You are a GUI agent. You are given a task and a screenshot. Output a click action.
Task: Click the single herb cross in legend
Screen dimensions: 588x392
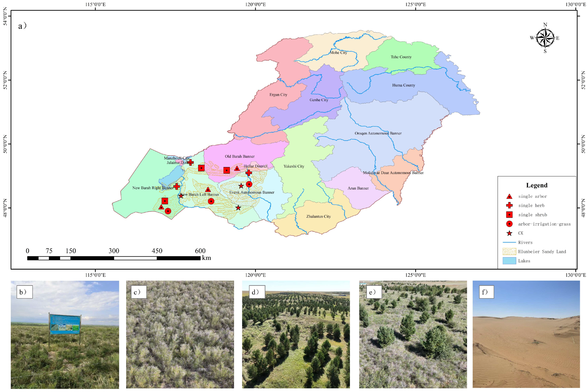509,206
